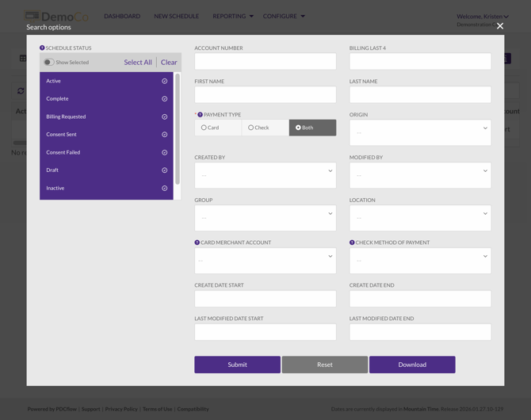The width and height of the screenshot is (531, 420).
Task: Expand the Reporting menu
Action: 233,17
